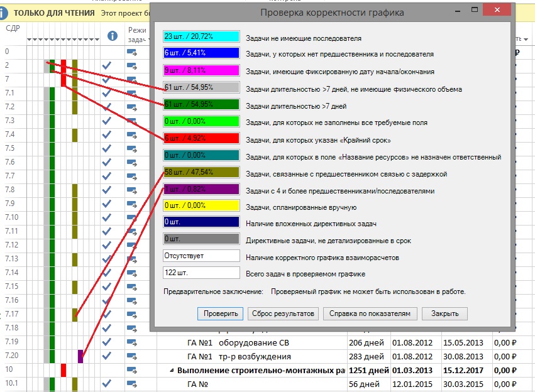Viewport: 535px width, 392px height.
Task: Click the task mode icon in row 7.5
Action: coord(131,149)
